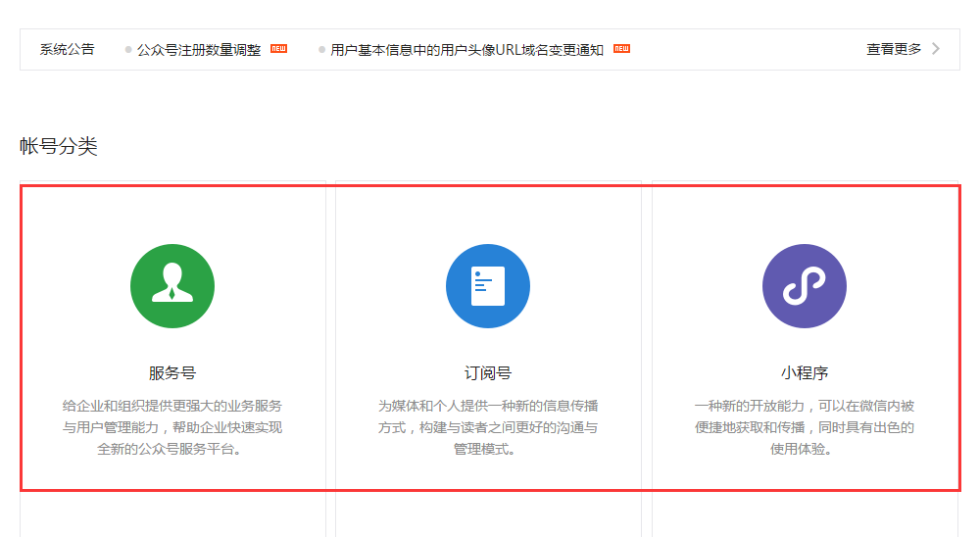Click the purple 小程序 link icon
Viewport: 980px width, 537px height.
[x=805, y=286]
